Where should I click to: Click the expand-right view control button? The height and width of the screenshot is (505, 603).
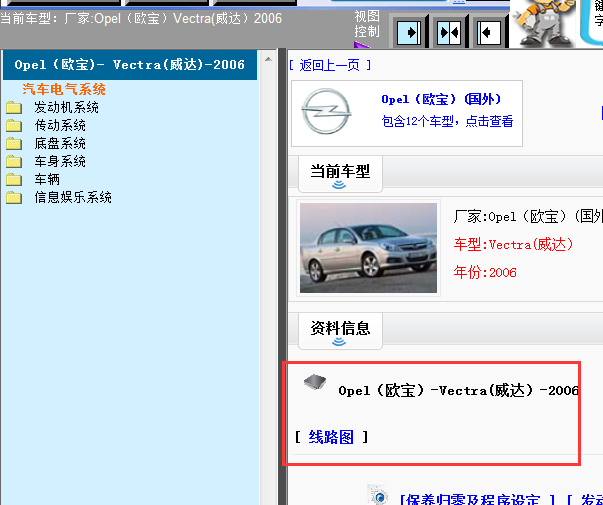pos(409,33)
